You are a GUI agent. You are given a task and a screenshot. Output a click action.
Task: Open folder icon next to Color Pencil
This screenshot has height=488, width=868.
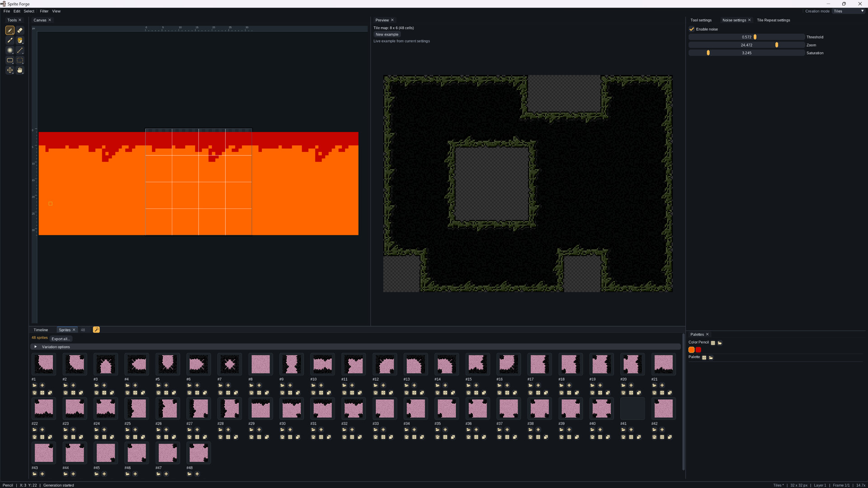pos(720,343)
